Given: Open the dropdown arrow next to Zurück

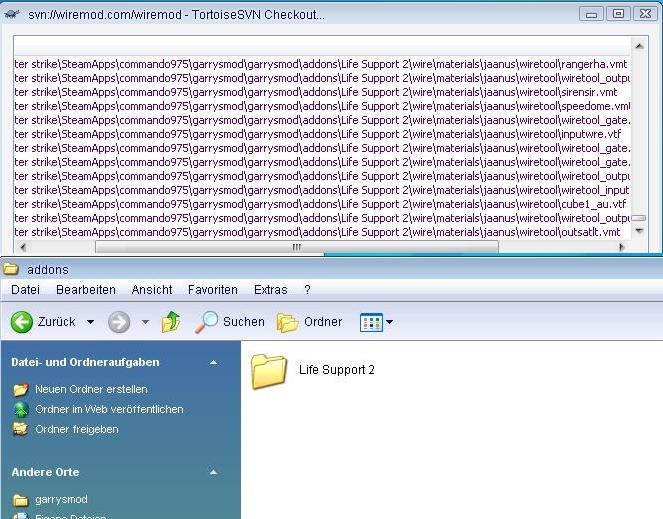Looking at the screenshot, I should coord(90,322).
